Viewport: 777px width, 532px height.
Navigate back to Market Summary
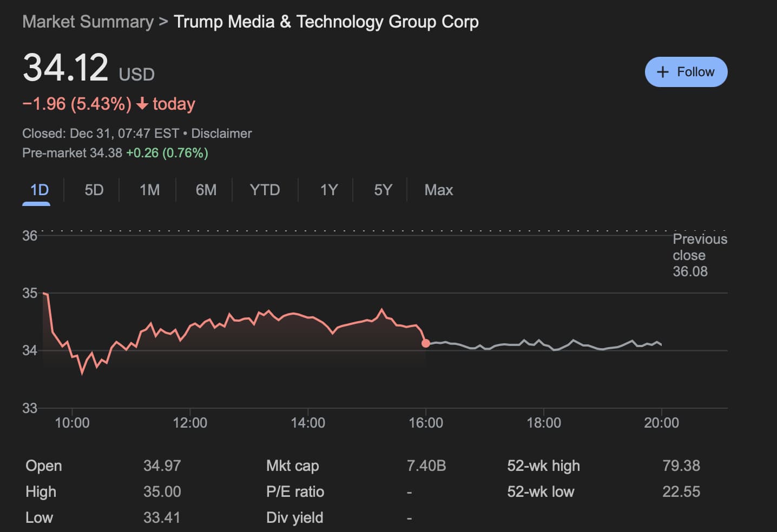[x=88, y=22]
